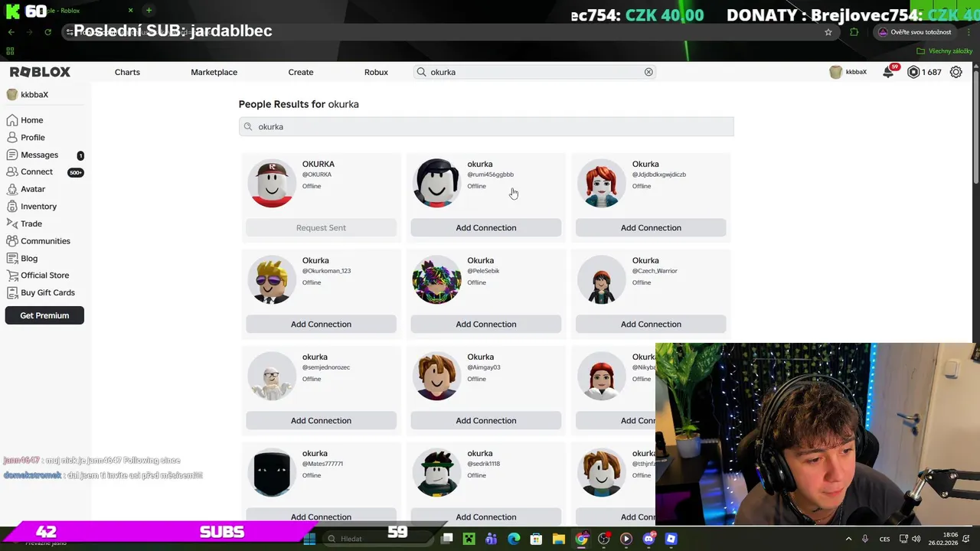The height and width of the screenshot is (551, 980).
Task: Add connection for @rumi456ggbbb
Action: [486, 227]
